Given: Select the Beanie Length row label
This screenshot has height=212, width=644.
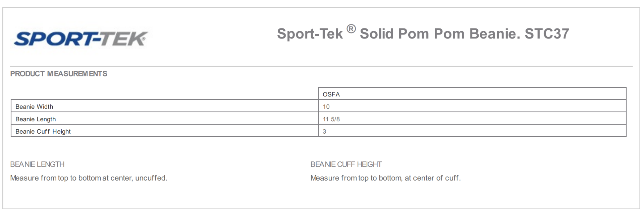Looking at the screenshot, I should 36,119.
